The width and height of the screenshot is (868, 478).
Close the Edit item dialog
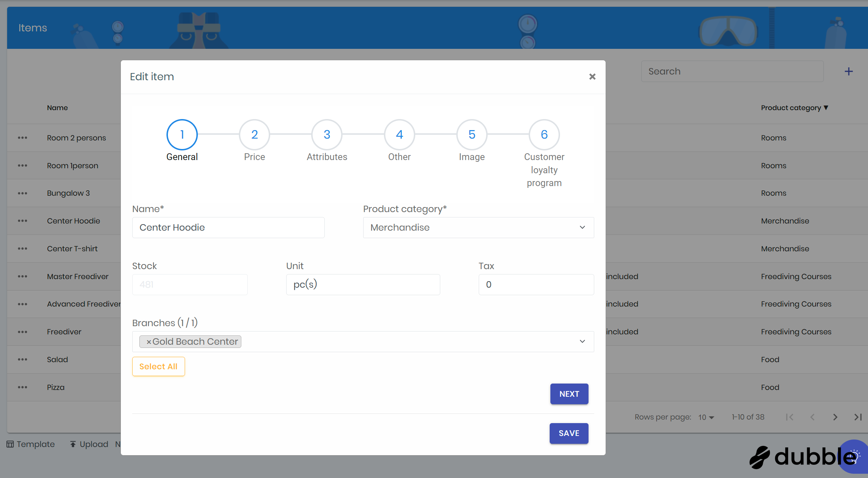(x=592, y=77)
